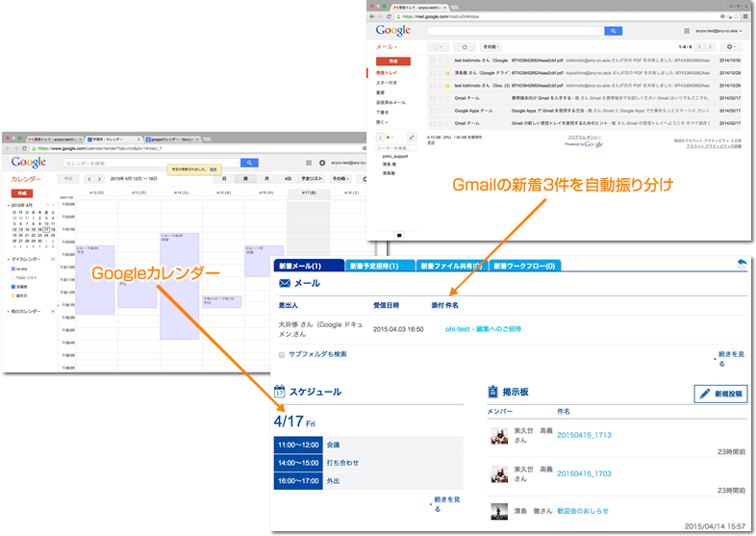Toggle the ToDo リスト calendar checkbox
The width and height of the screenshot is (756, 536).
pyautogui.click(x=13, y=278)
